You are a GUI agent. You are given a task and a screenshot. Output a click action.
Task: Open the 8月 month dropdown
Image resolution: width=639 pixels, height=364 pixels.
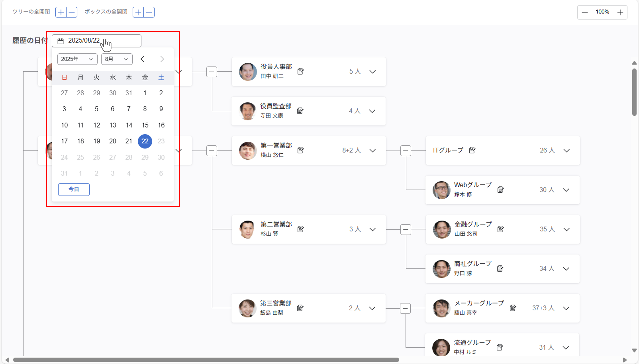117,59
